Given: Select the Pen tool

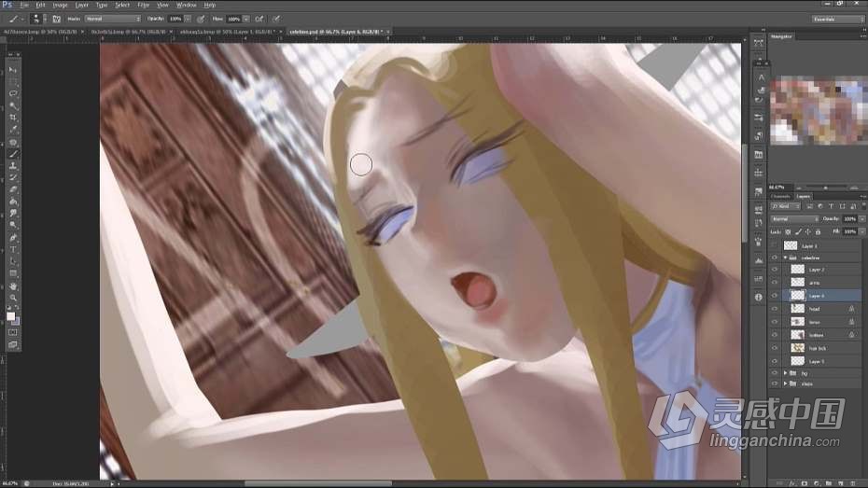Looking at the screenshot, I should (13, 237).
